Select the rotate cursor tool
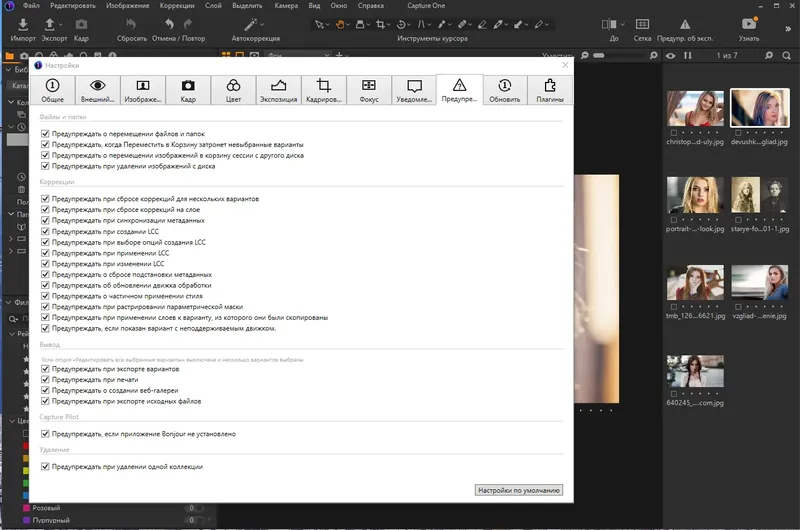The height and width of the screenshot is (530, 800). coord(401,24)
